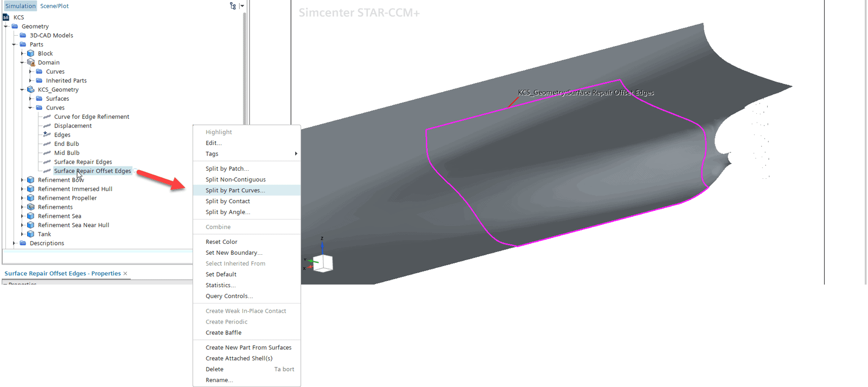This screenshot has width=868, height=387.
Task: Click the Mid Bulb curve icon
Action: click(47, 153)
